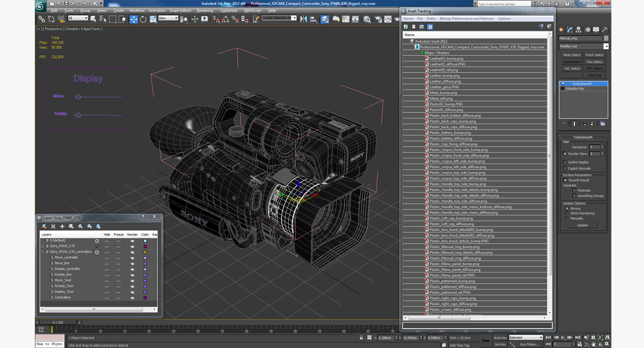Enable Explicit Normals checkbox
The image size is (644, 348).
click(565, 168)
